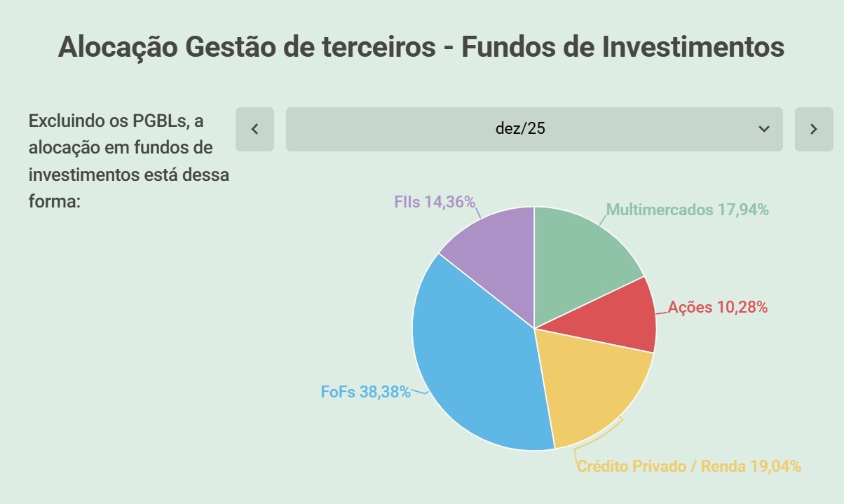Click the right arrow to view next month
This screenshot has width=844, height=504.
(813, 129)
